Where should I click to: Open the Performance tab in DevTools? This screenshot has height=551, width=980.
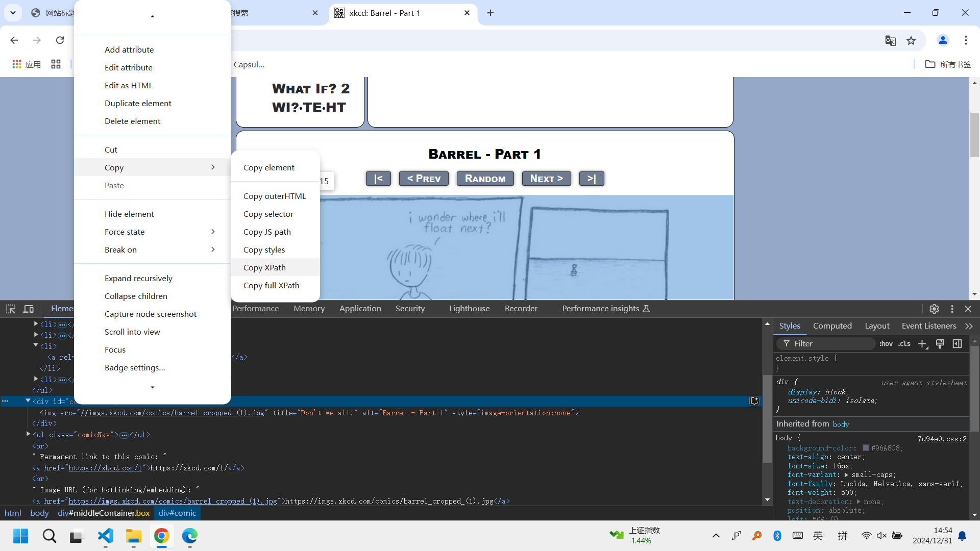coord(255,308)
